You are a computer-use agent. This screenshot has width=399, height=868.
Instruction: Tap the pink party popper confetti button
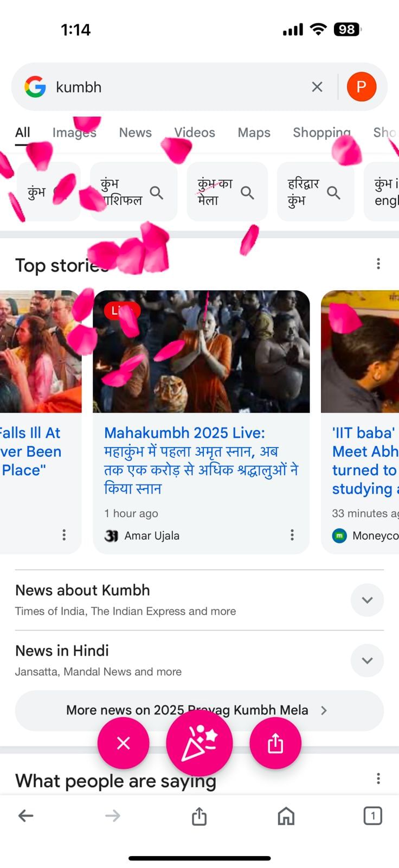click(x=200, y=743)
